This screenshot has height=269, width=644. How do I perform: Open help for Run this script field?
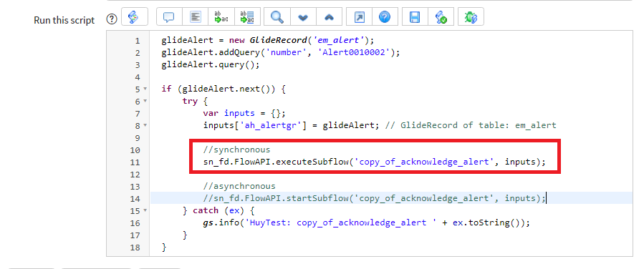pos(112,19)
